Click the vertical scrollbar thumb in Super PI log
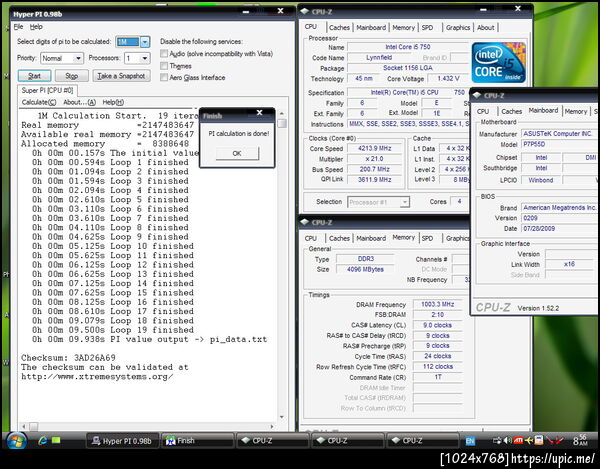This screenshot has width=600, height=469. 282,123
